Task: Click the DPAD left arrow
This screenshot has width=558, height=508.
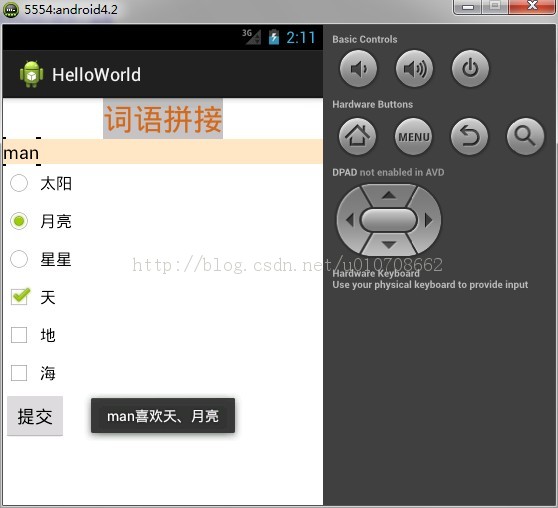Action: (x=349, y=220)
